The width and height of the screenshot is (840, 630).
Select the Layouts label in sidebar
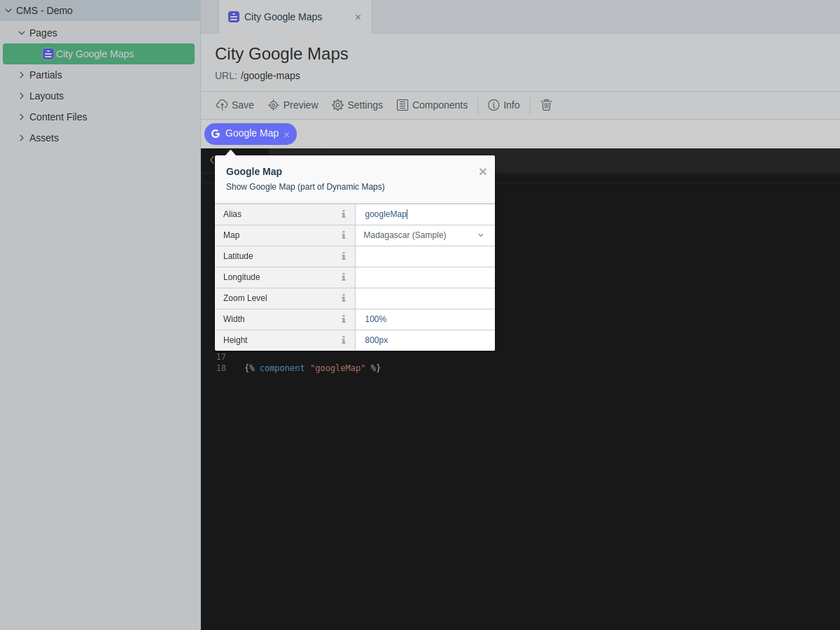[46, 96]
